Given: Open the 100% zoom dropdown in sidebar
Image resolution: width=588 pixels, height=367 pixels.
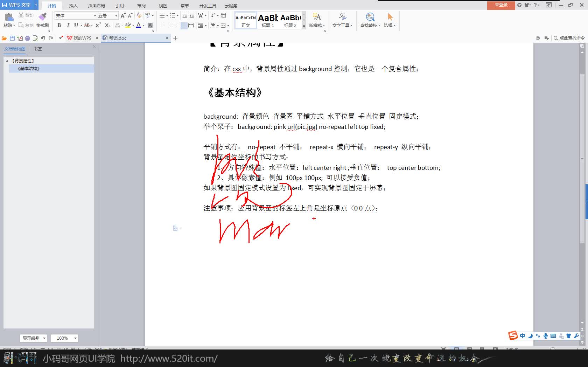Looking at the screenshot, I should pos(64,338).
